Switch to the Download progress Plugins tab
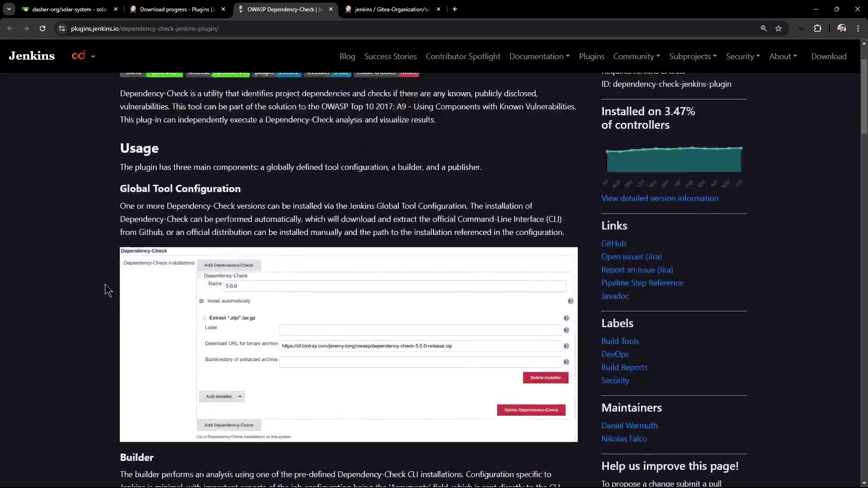 point(176,9)
